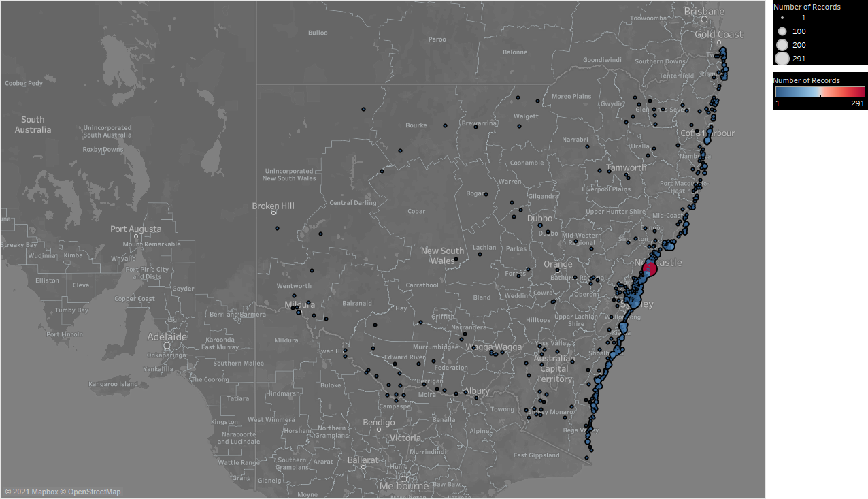Click the Port Augusta label
The height and width of the screenshot is (499, 868).
pos(136,229)
